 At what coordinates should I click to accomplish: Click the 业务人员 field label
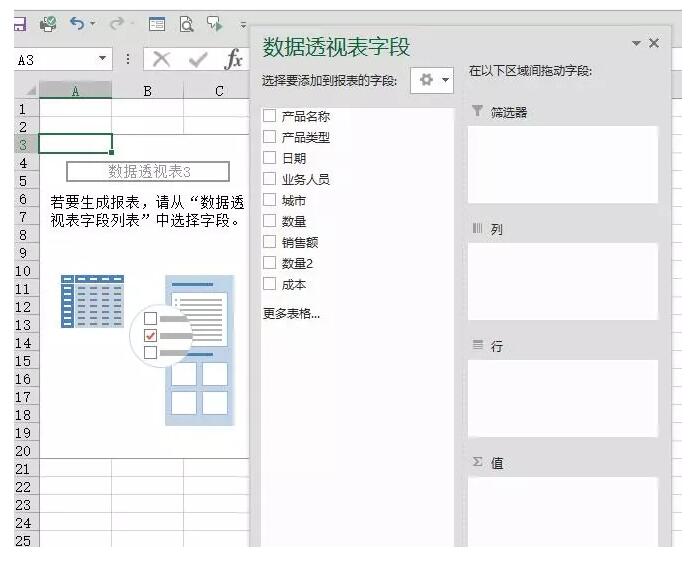[305, 179]
